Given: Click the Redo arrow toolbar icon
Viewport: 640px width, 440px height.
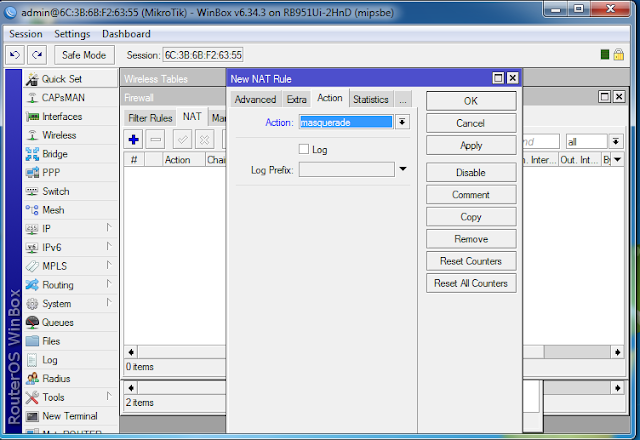Looking at the screenshot, I should [37, 55].
